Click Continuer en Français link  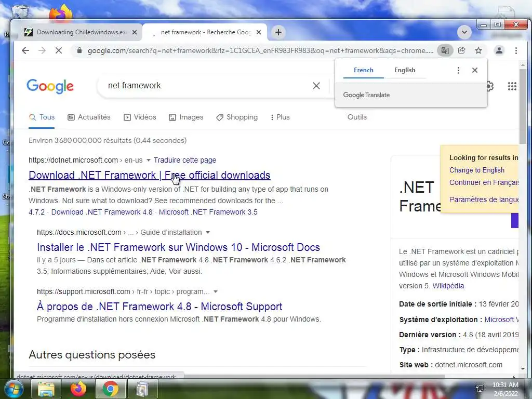point(484,182)
